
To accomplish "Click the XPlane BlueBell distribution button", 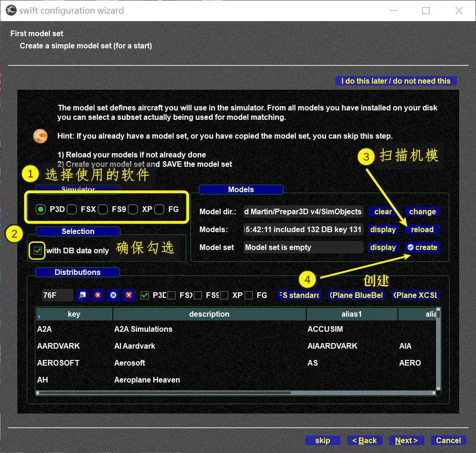I will 357,295.
